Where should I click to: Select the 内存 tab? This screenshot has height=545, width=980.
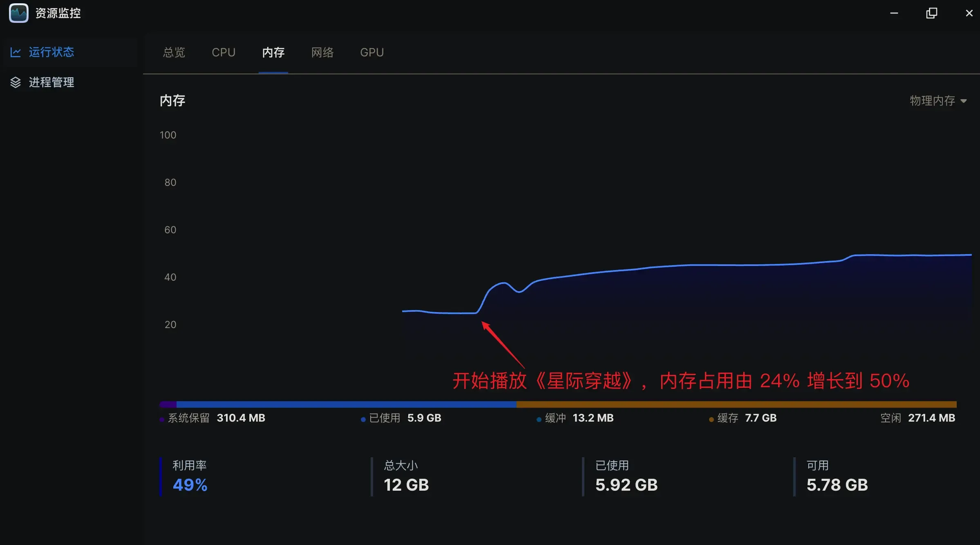click(x=273, y=52)
